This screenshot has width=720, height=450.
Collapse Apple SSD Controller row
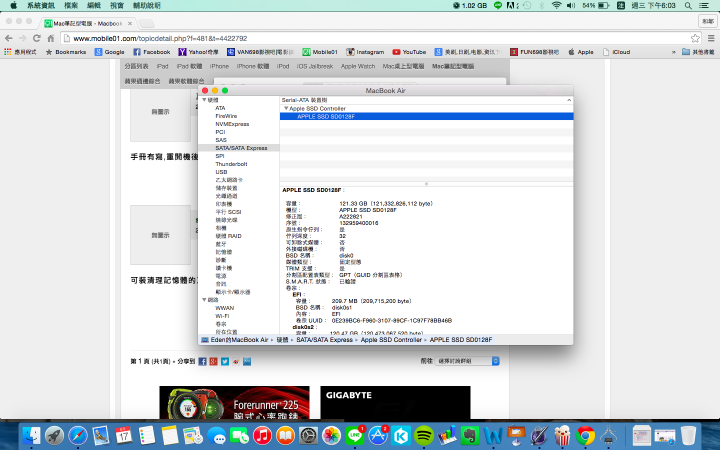[x=286, y=108]
